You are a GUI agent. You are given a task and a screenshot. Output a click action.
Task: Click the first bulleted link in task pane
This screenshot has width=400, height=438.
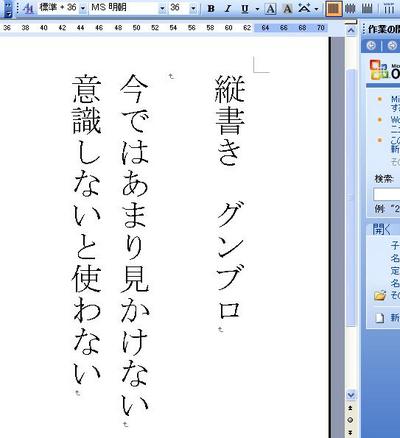coord(395,103)
